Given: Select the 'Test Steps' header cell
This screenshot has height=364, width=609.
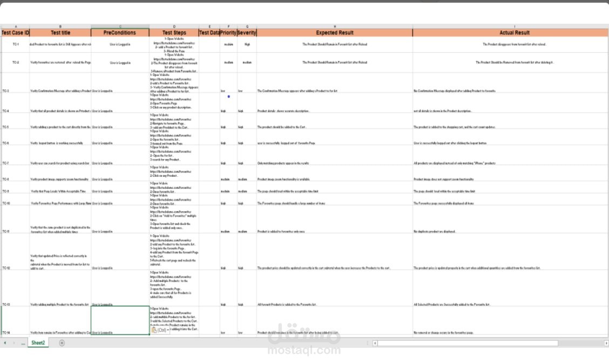Looking at the screenshot, I should click(x=174, y=32).
